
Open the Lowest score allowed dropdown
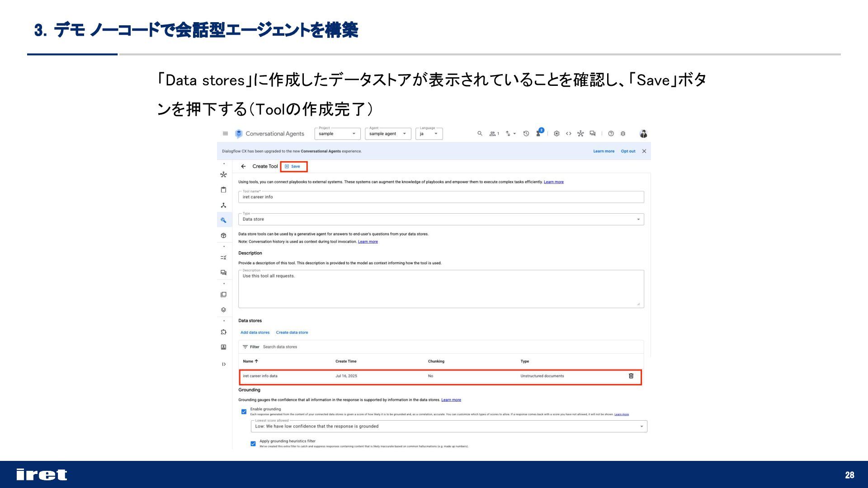[x=449, y=426]
